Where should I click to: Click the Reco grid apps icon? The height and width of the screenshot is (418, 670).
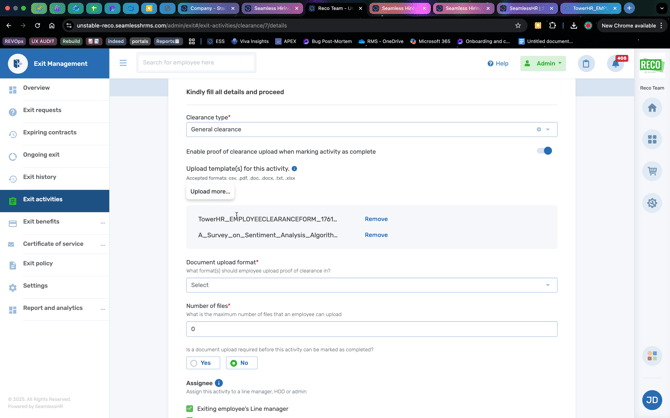pyautogui.click(x=652, y=139)
